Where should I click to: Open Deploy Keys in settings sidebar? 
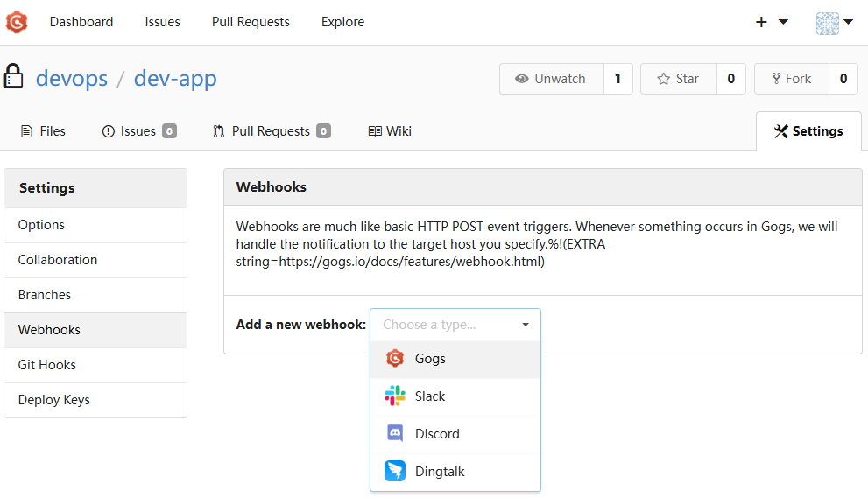(x=95, y=400)
